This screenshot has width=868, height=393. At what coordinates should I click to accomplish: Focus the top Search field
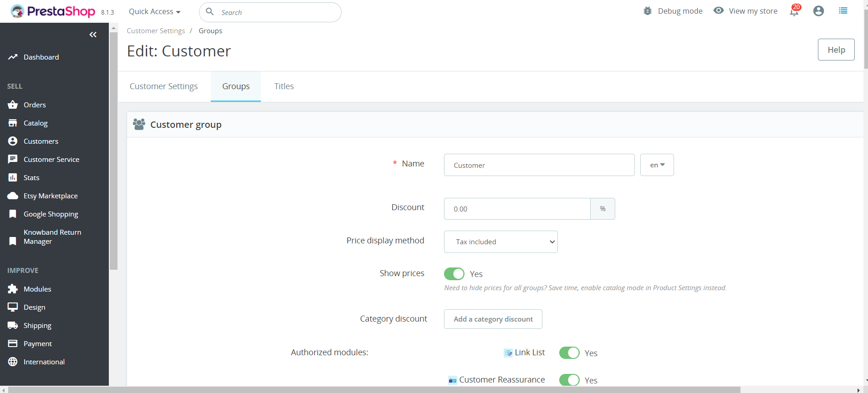tap(270, 12)
